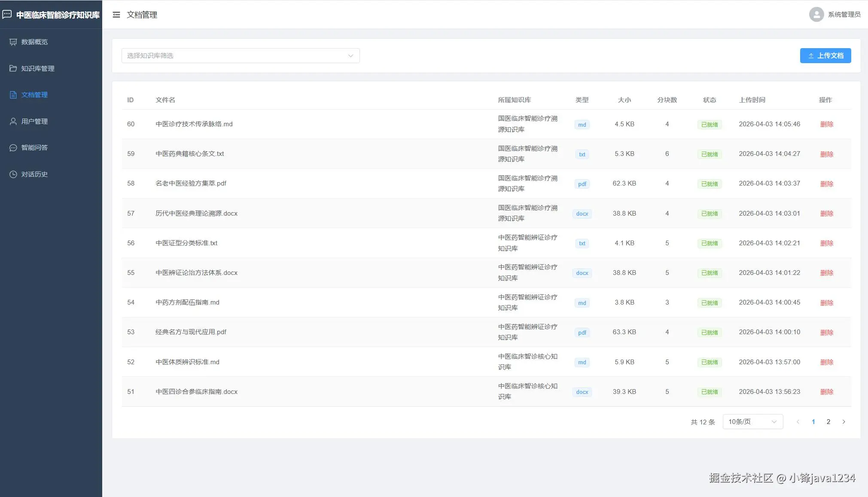Delete document with ID 51
The image size is (868, 497).
click(826, 392)
